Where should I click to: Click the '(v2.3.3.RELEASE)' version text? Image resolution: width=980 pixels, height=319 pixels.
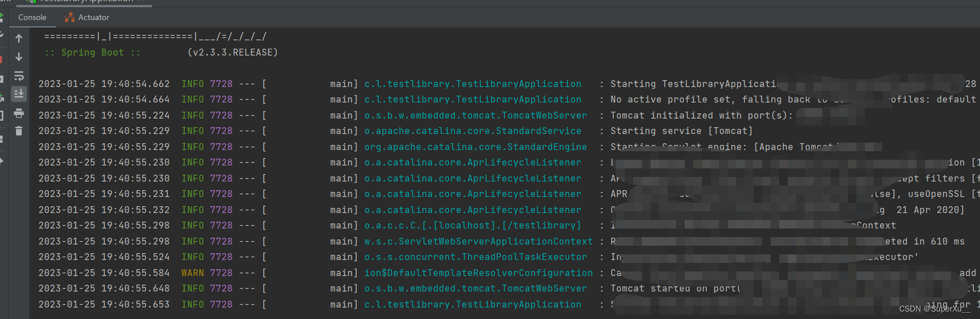233,53
